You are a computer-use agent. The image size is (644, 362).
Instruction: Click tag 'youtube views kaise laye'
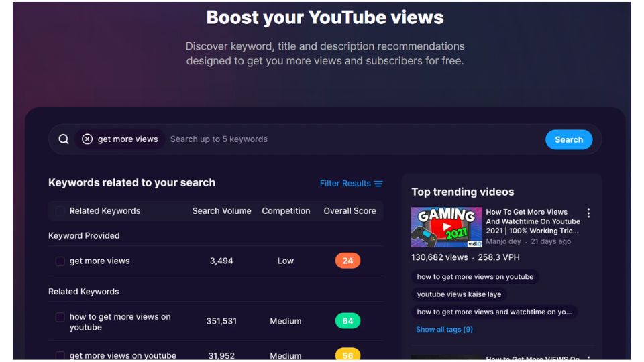(459, 294)
